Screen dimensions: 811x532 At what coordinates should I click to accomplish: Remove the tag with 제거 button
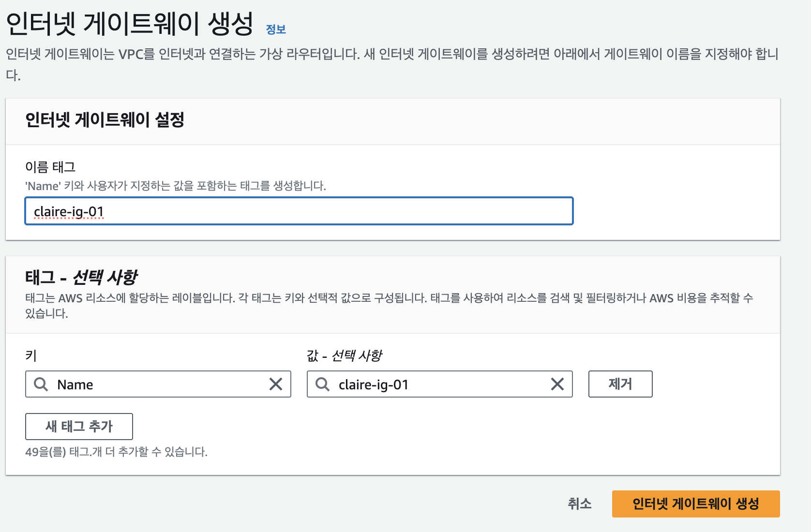pos(620,384)
